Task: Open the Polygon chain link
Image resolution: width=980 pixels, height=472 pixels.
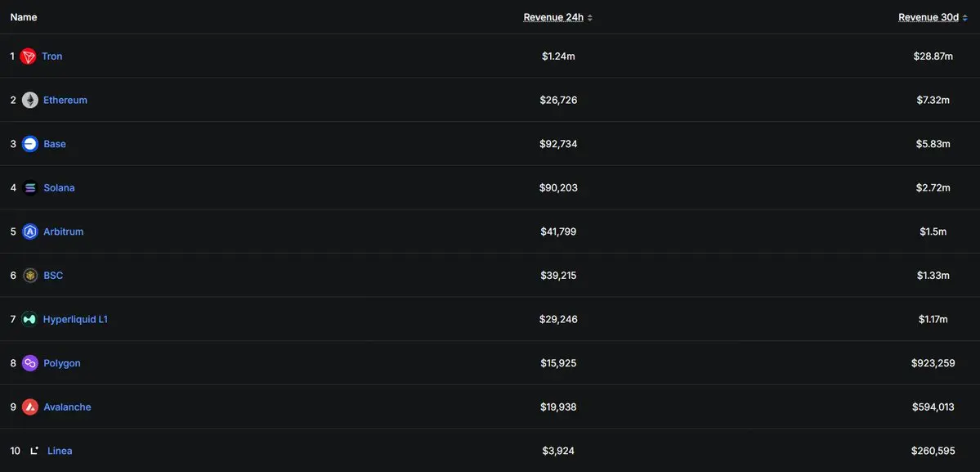Action: point(62,362)
